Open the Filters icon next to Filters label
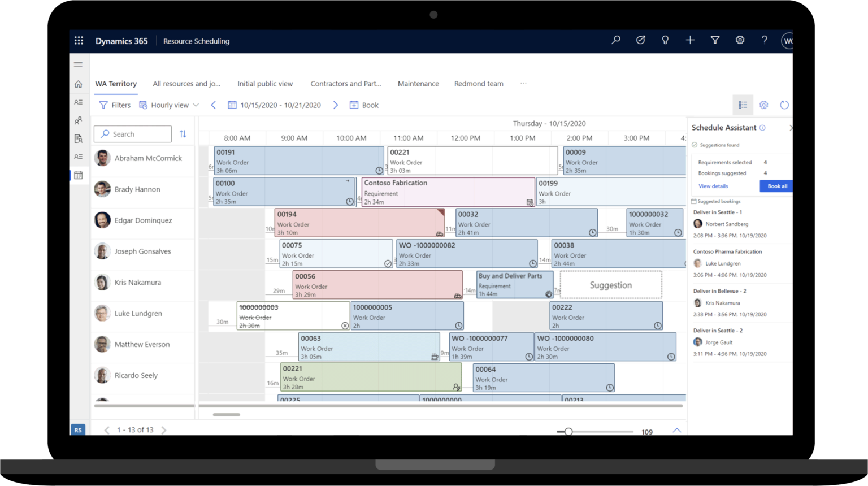 [103, 105]
